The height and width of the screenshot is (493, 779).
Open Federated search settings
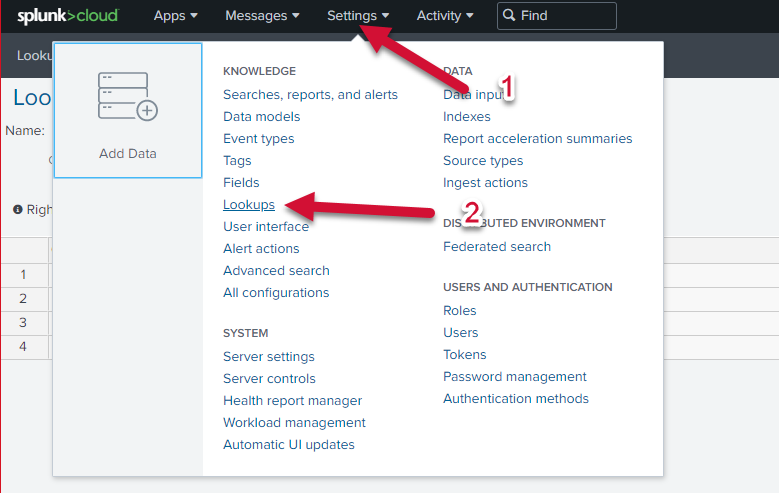click(x=497, y=247)
